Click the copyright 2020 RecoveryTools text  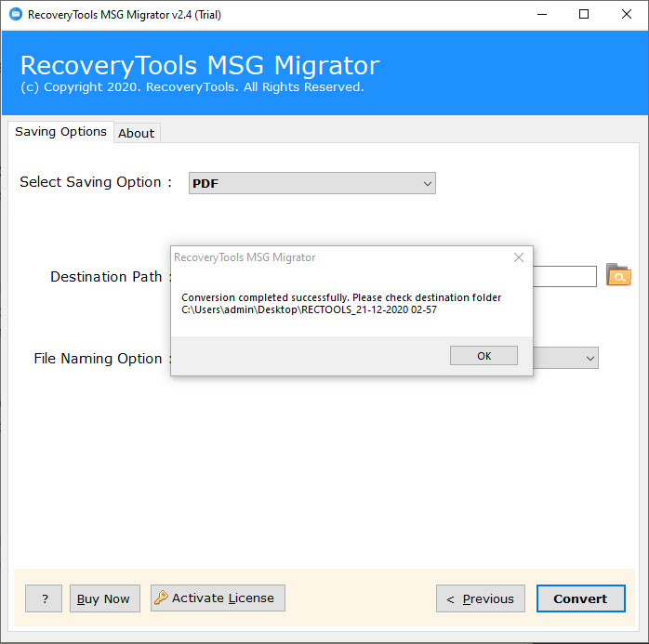coord(192,86)
